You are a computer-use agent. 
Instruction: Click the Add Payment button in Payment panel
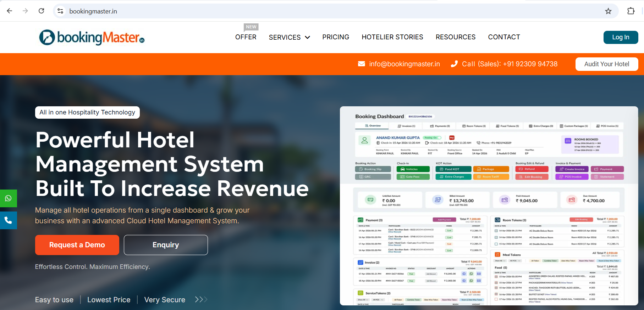(x=444, y=220)
